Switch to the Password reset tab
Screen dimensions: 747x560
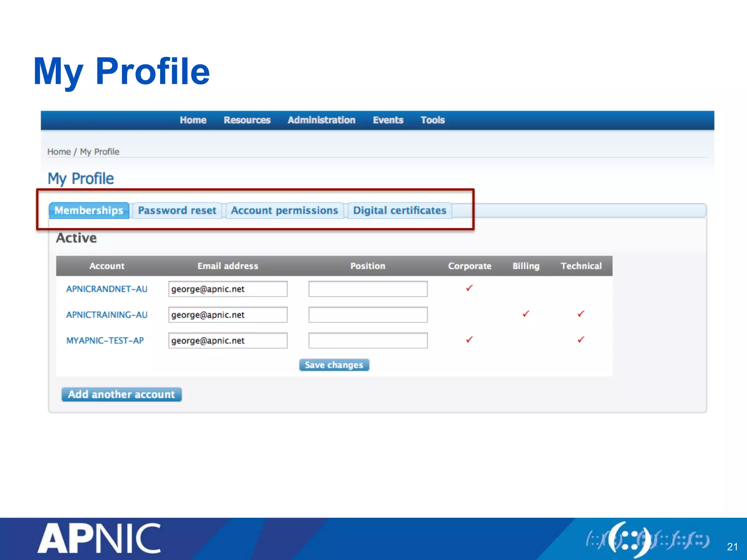(177, 210)
